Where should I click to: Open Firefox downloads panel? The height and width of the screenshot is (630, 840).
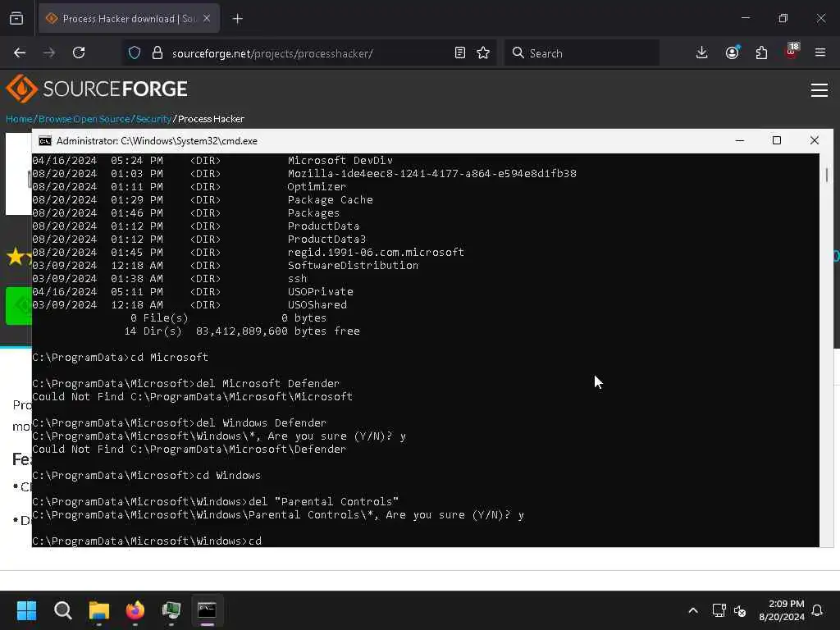(x=702, y=53)
